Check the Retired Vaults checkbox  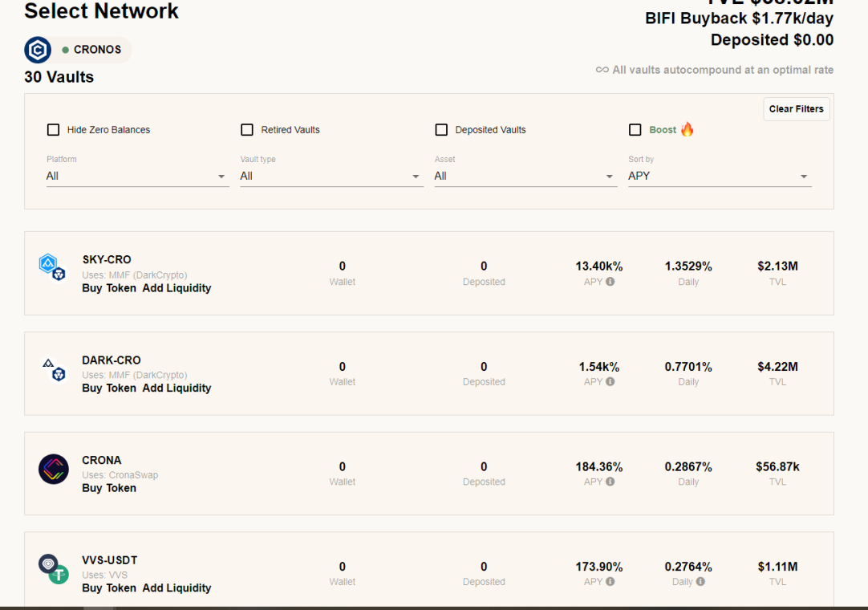pyautogui.click(x=247, y=130)
